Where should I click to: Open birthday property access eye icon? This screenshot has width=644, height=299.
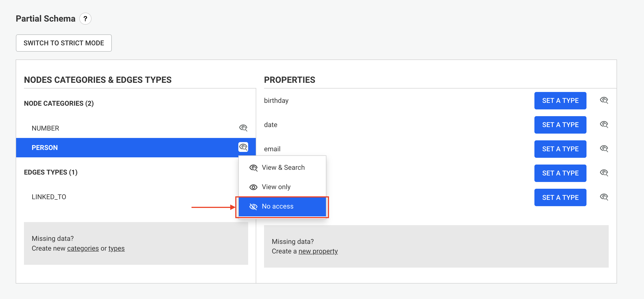(x=604, y=100)
